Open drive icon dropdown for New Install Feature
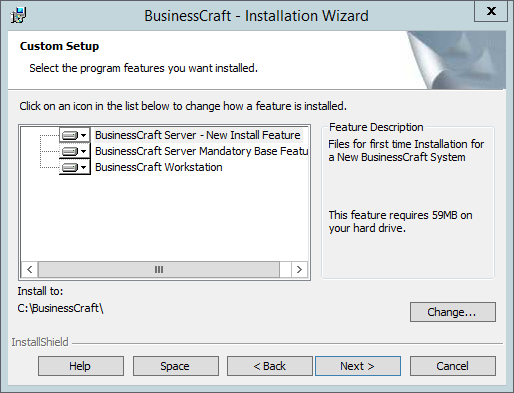The image size is (514, 393). pos(75,135)
